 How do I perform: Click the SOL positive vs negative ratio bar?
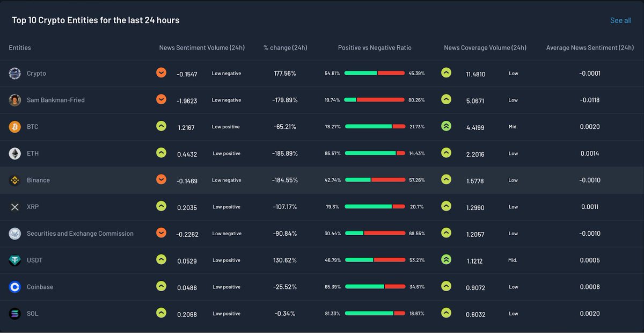coord(375,313)
